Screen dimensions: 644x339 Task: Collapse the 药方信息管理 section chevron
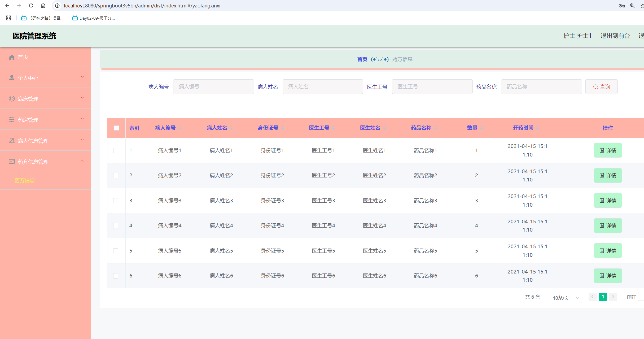point(82,161)
